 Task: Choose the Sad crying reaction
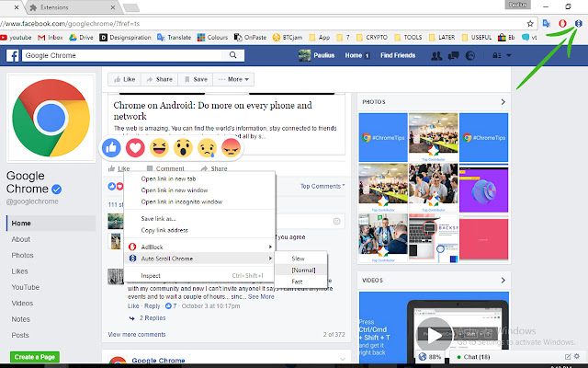207,147
